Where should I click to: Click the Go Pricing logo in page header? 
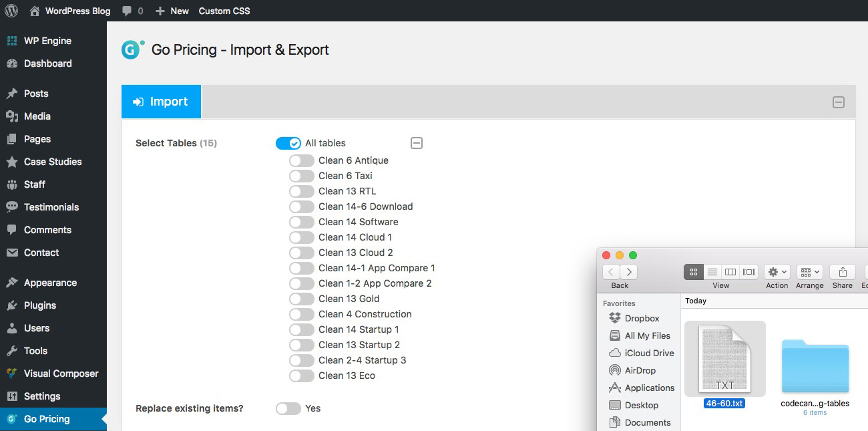(x=132, y=49)
